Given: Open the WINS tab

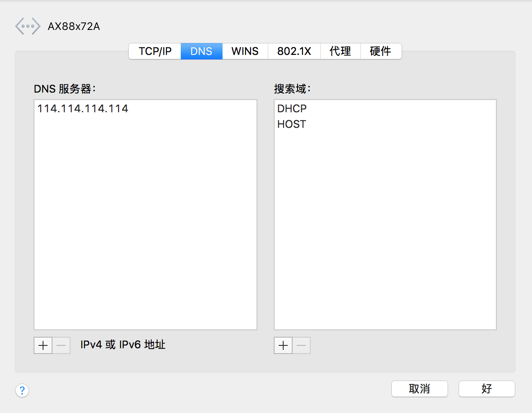Looking at the screenshot, I should click(x=245, y=51).
